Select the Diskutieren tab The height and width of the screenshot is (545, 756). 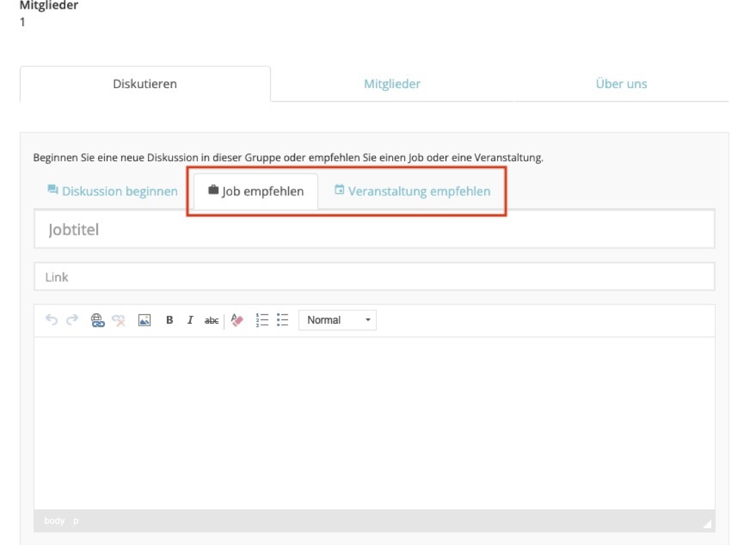click(145, 84)
